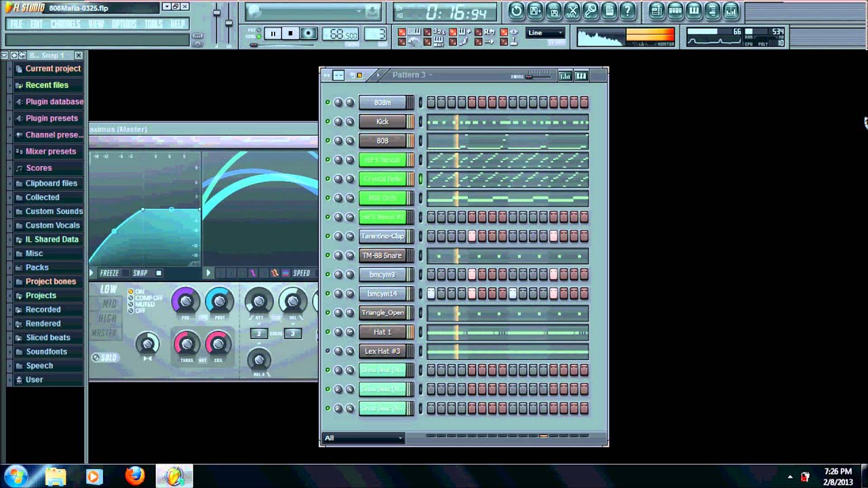Select the bmcym14 channel button

pos(382,293)
